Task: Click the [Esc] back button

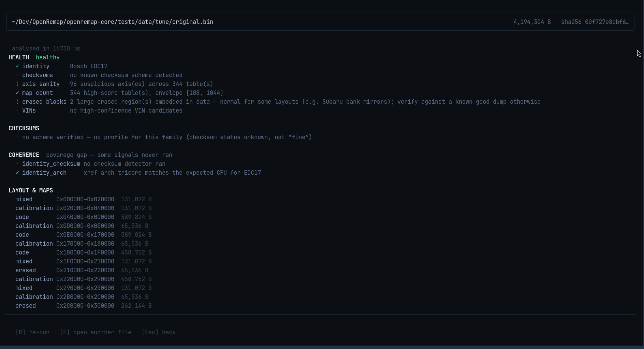Action: [159, 332]
